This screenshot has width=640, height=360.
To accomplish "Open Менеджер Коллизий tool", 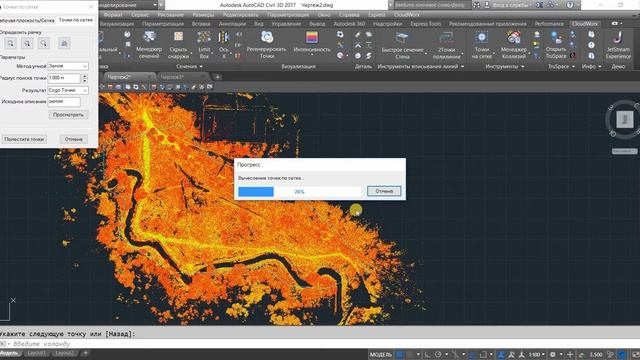I will coord(514,44).
